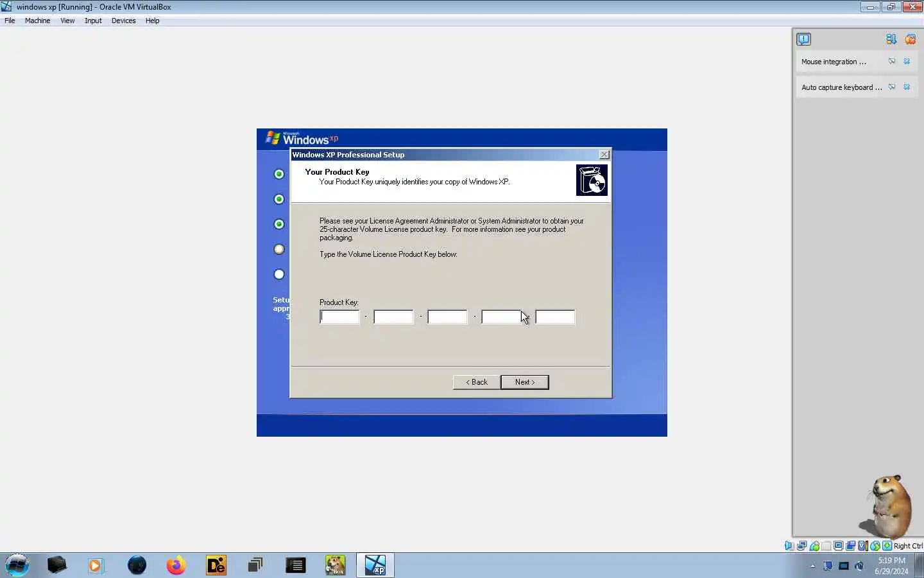
Task: Open the Input menu
Action: (x=93, y=21)
